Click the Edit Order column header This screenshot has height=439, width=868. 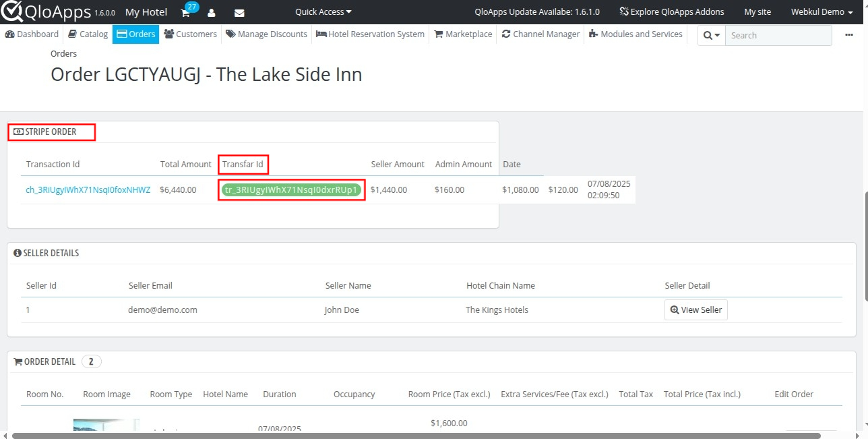[794, 394]
